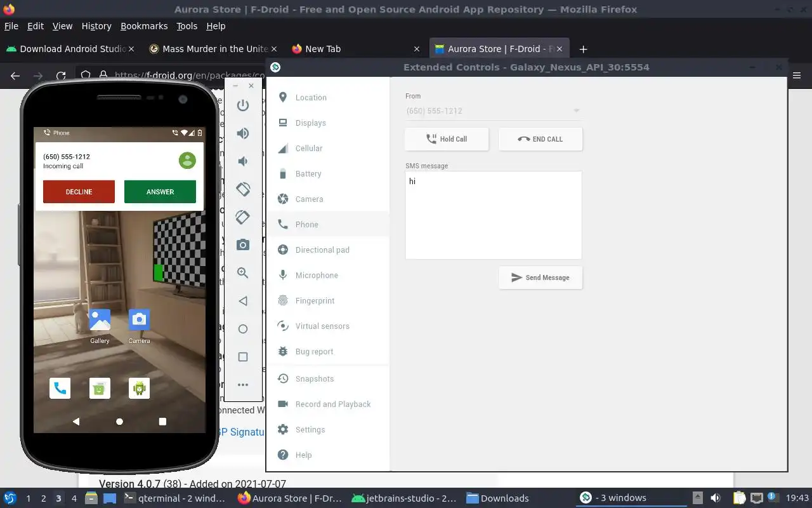Screen dimensions: 812x508
Task: Tap the phone's on-screen recents navigation button
Action: pyautogui.click(x=162, y=422)
